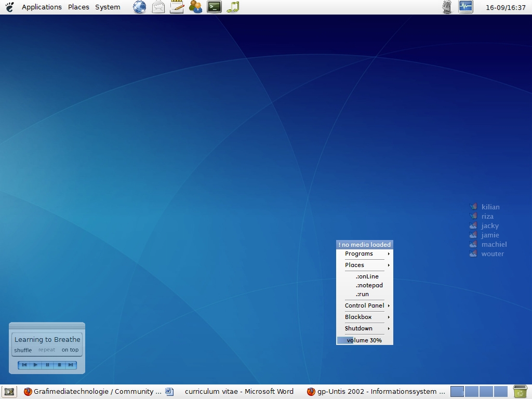Viewport: 532px width, 399px height.
Task: Open the two-people messenger icon
Action: [x=195, y=7]
